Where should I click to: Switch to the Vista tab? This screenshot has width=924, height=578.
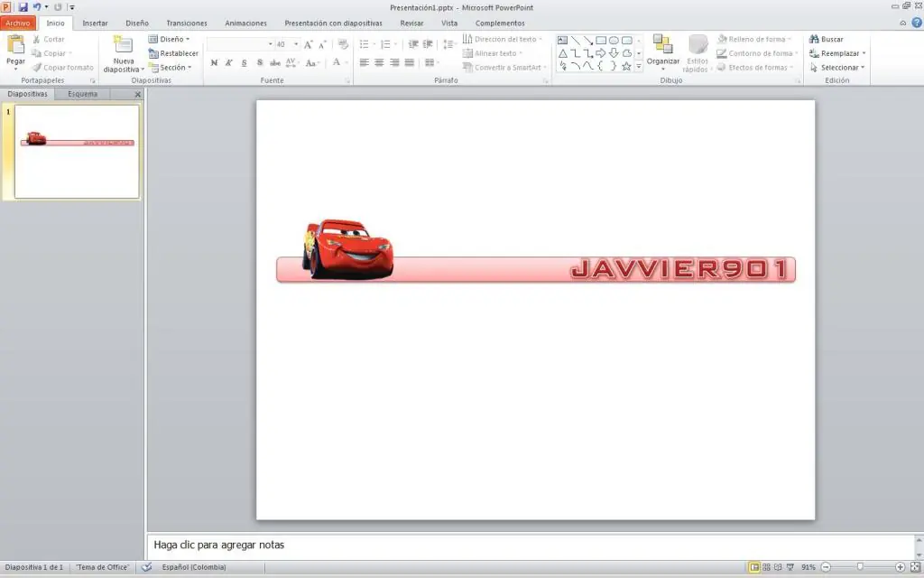[449, 23]
